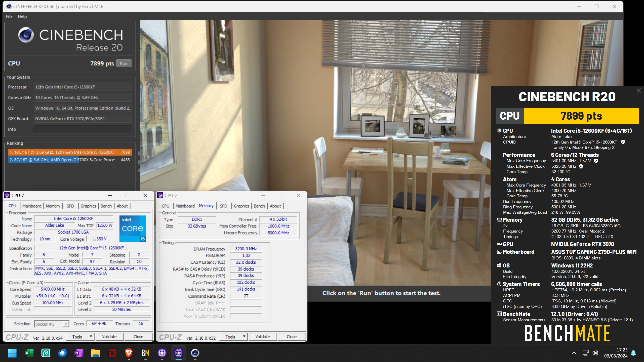Click Close button in left CPU-Z
This screenshot has width=644, height=362.
click(x=138, y=337)
